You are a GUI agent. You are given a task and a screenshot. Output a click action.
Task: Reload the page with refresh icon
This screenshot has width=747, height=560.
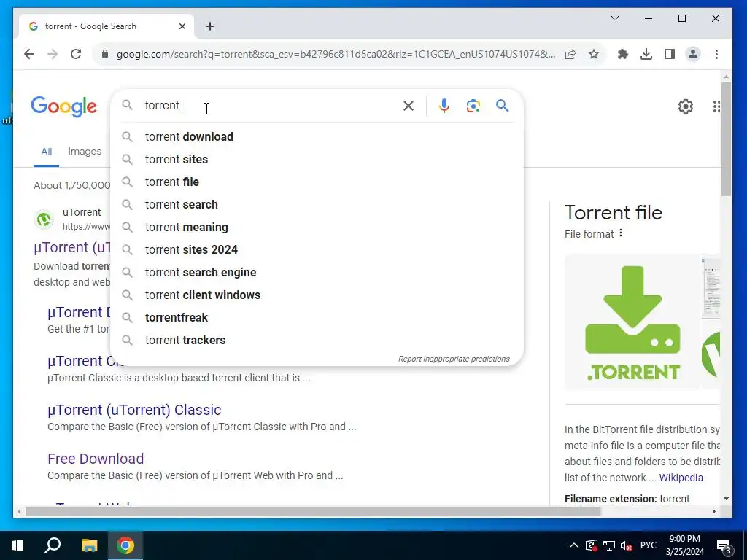coord(76,54)
